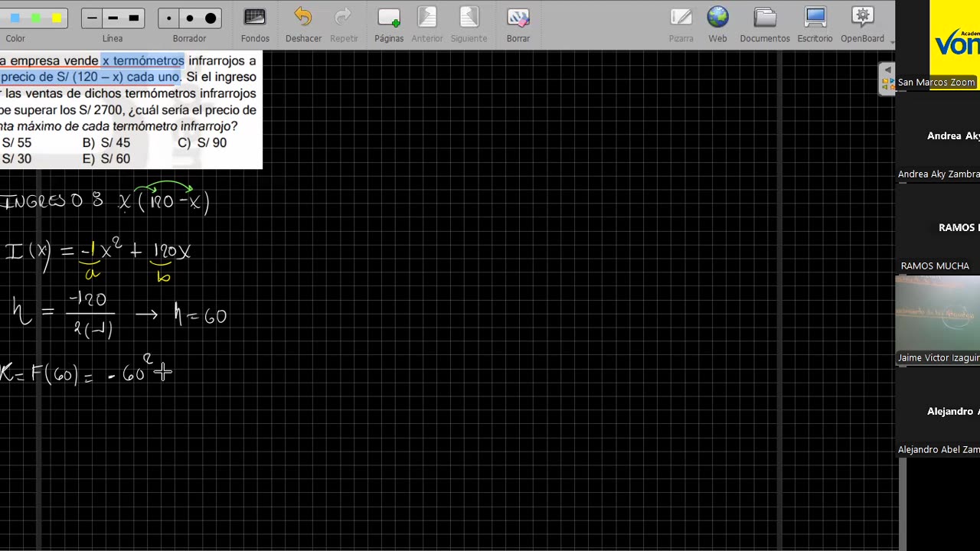This screenshot has height=551, width=980.
Task: Select the blue pen color
Action: coord(15,18)
